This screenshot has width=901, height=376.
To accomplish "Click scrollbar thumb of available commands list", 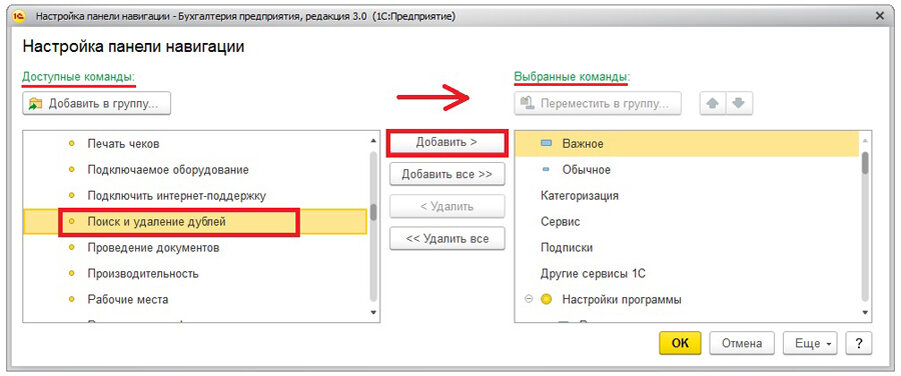I will click(374, 212).
